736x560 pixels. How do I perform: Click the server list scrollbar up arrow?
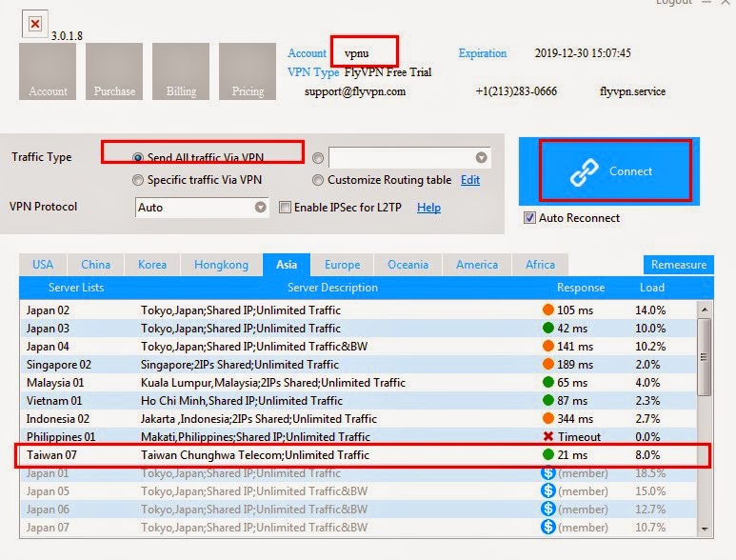tap(705, 310)
